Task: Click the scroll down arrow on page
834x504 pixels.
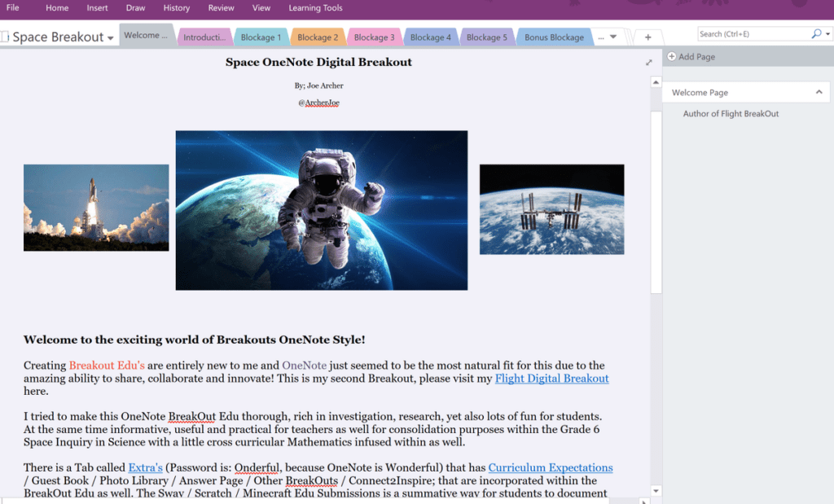Action: pos(656,491)
